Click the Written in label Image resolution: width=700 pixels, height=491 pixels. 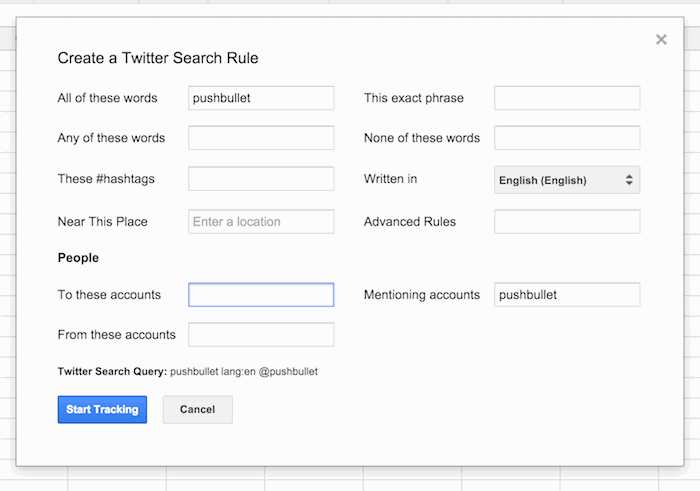[390, 179]
